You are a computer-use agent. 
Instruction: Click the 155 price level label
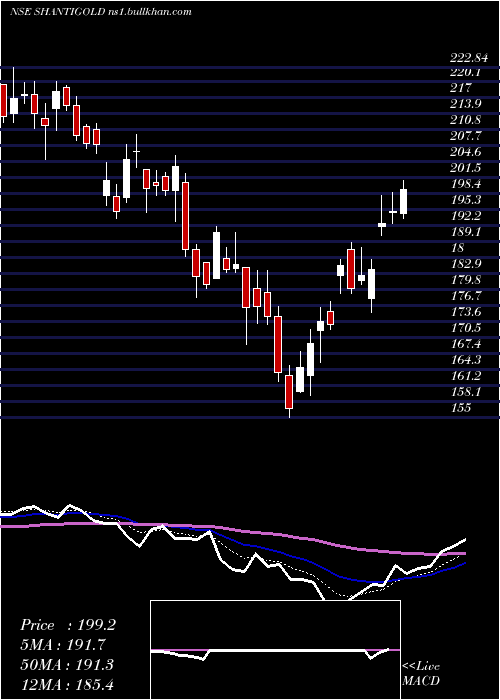coord(461,408)
